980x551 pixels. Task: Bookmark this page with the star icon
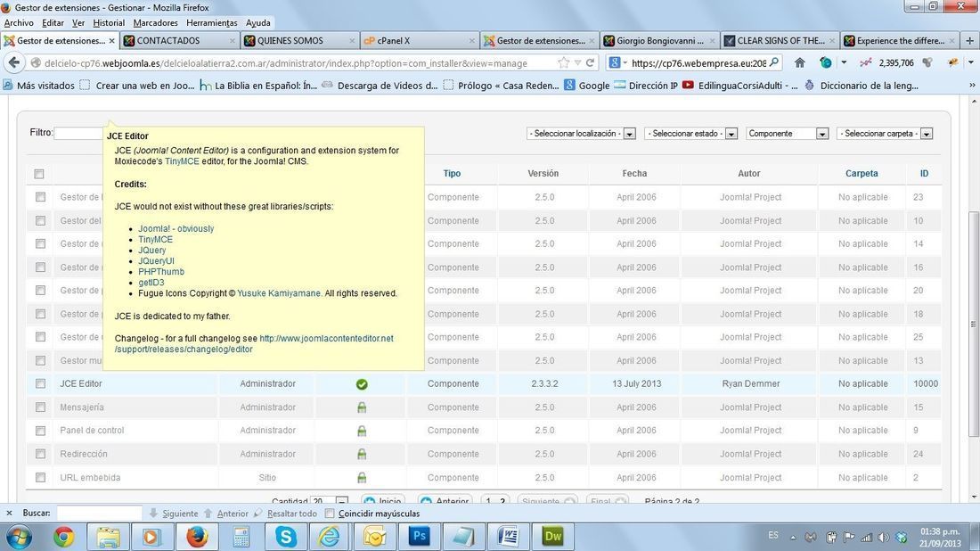pyautogui.click(x=564, y=62)
